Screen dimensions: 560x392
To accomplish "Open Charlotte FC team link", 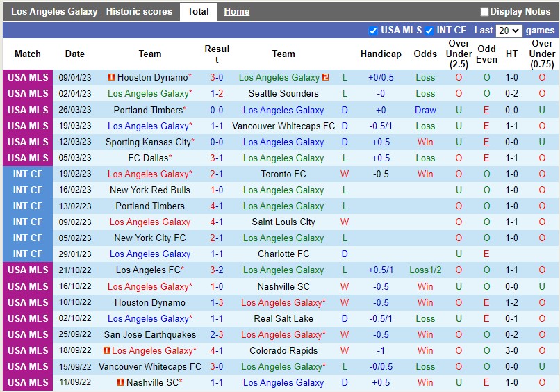I will click(283, 254).
